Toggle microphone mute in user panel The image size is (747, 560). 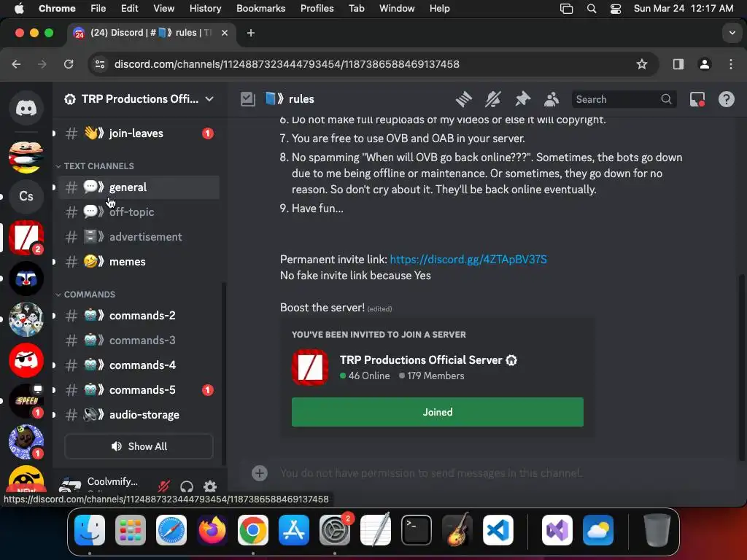click(163, 486)
